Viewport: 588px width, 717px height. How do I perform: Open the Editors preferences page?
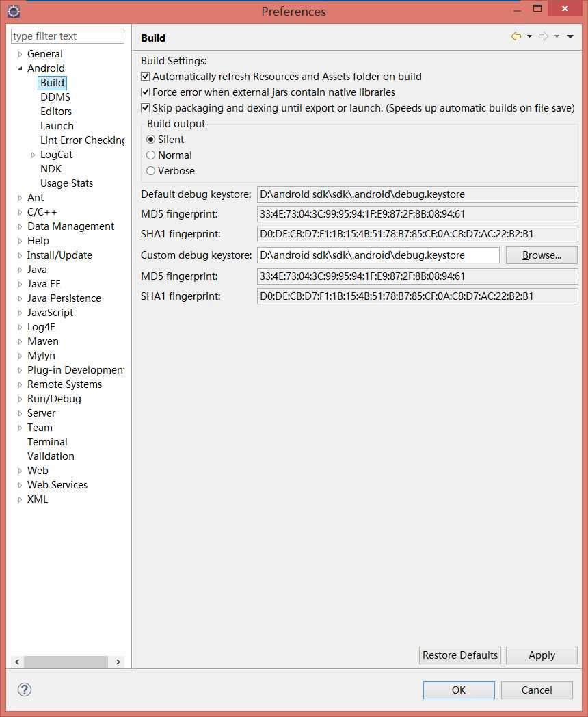[x=56, y=111]
